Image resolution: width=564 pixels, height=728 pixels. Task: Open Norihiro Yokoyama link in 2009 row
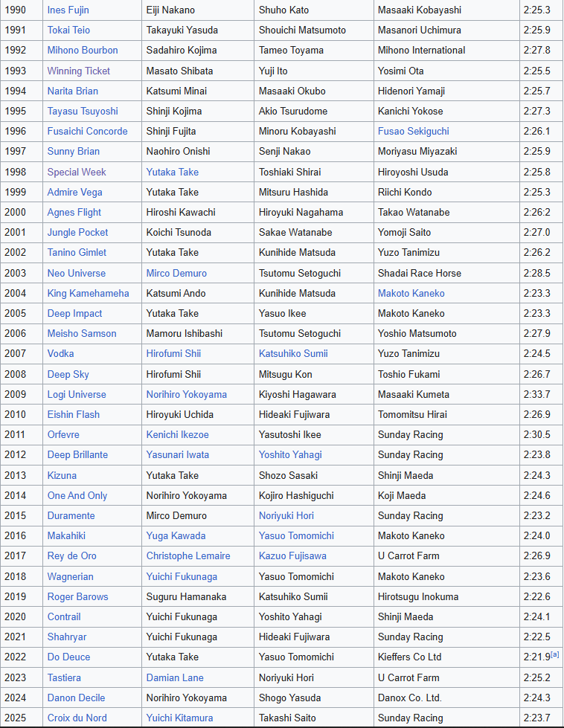click(x=186, y=394)
